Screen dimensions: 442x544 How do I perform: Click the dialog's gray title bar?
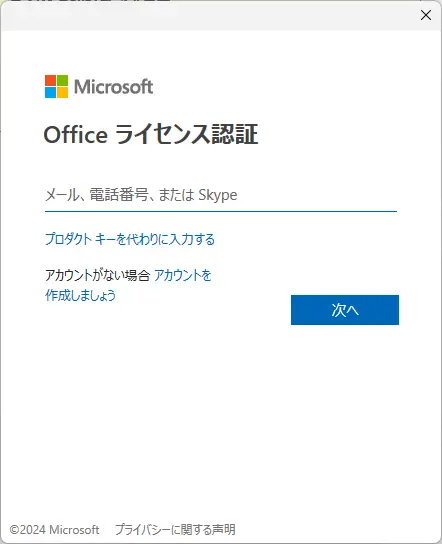[x=208, y=16]
